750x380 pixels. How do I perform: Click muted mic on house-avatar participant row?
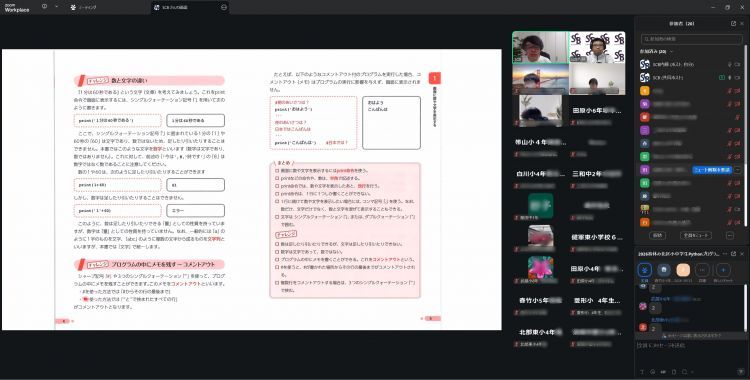pos(730,143)
